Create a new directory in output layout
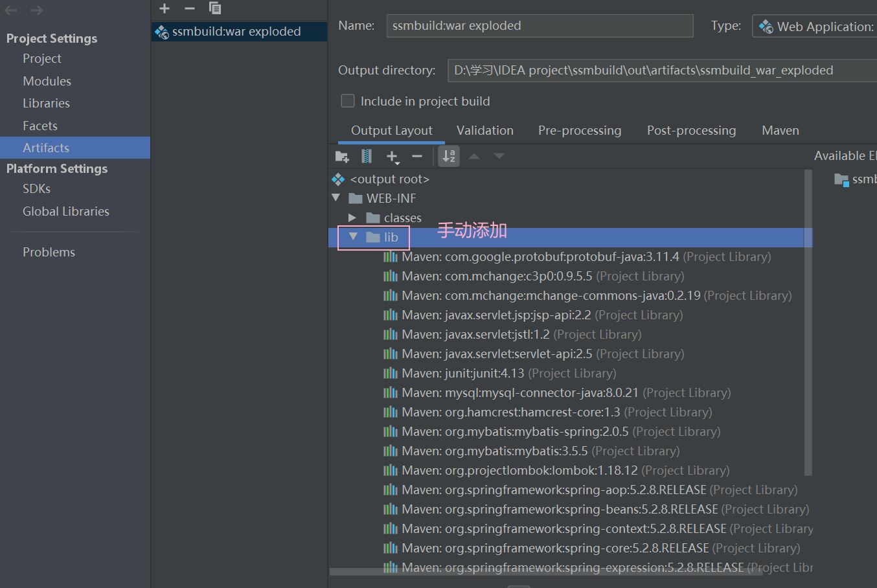877x588 pixels. pyautogui.click(x=342, y=156)
